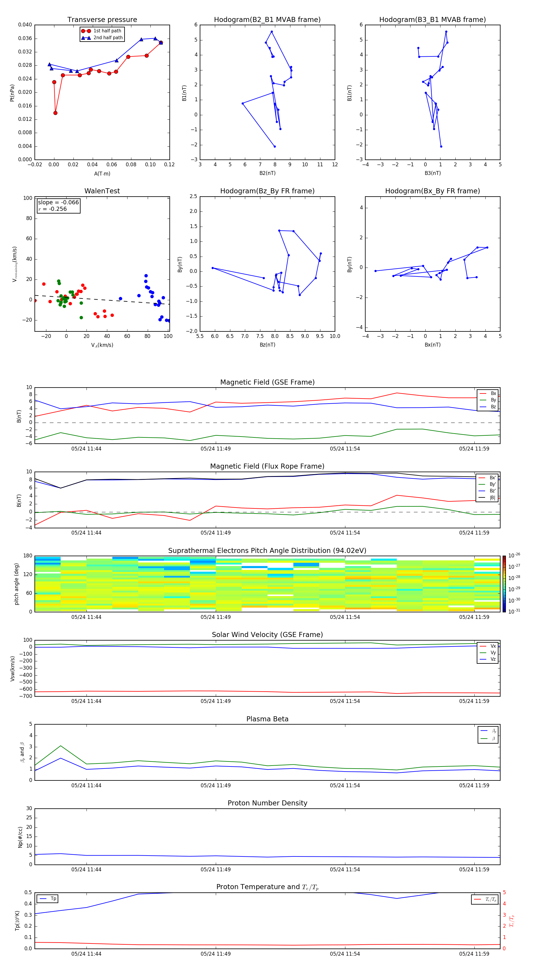Click the dashed fit line in WalenTest
Image resolution: width=535 pixels, height=980 pixels.
(x=102, y=300)
